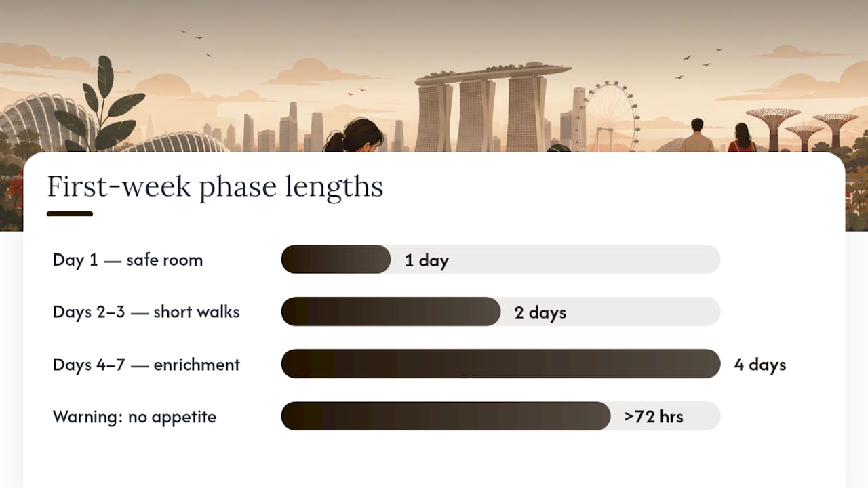The image size is (868, 488).
Task: Select the 'Days 4–7 — enrichment' label
Action: click(146, 364)
